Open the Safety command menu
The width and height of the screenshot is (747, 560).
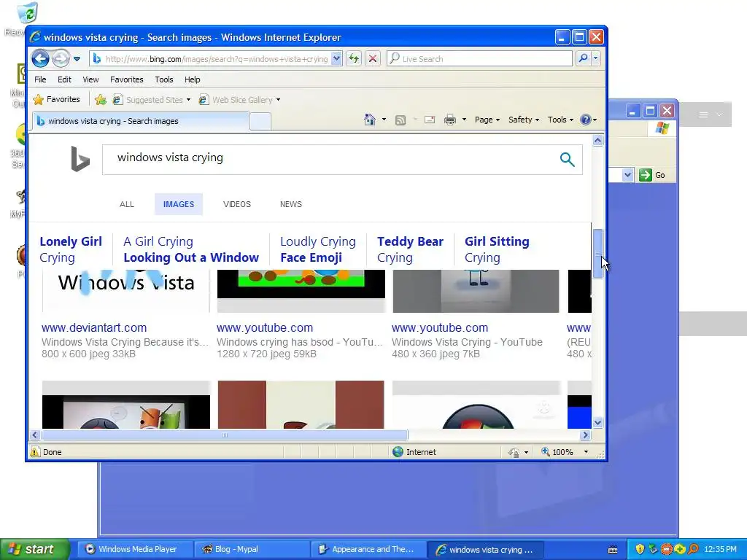[x=524, y=120]
